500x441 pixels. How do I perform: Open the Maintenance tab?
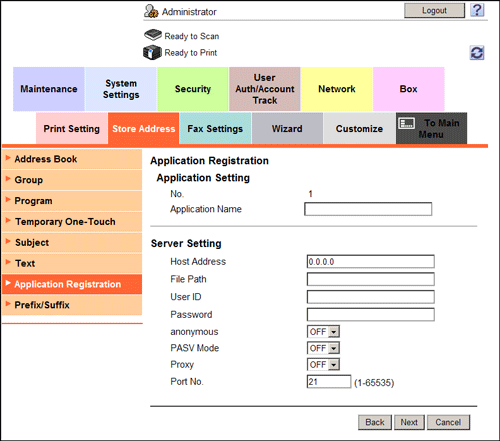49,89
